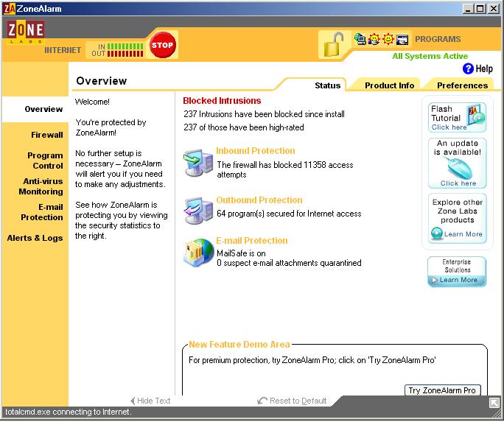Click the globe computer program icon
Screen dimensions: 504x422
[360, 39]
